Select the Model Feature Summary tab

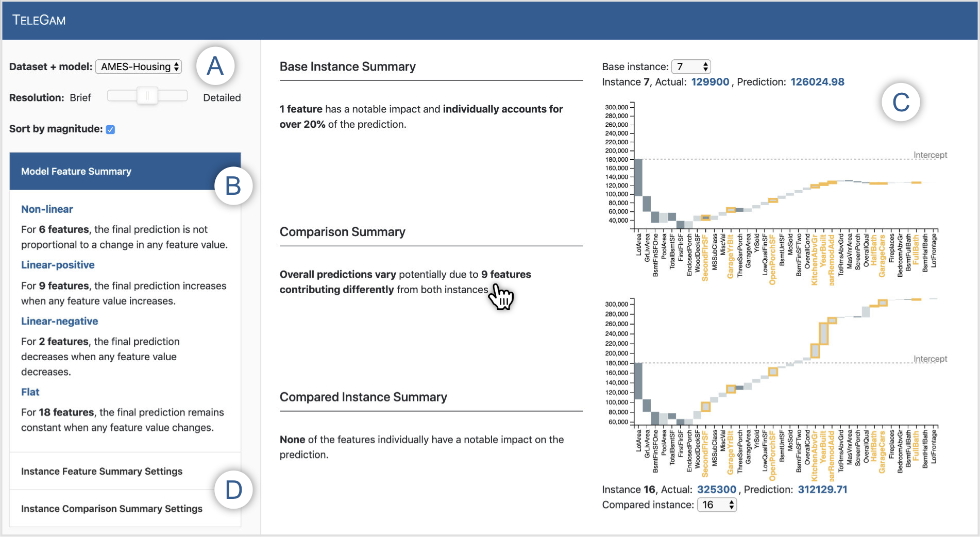pyautogui.click(x=76, y=171)
